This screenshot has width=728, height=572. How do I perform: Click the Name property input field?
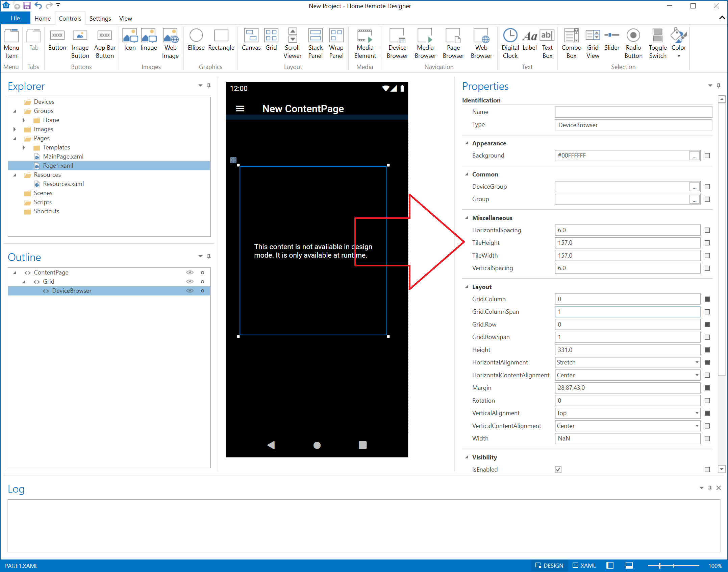pos(633,112)
